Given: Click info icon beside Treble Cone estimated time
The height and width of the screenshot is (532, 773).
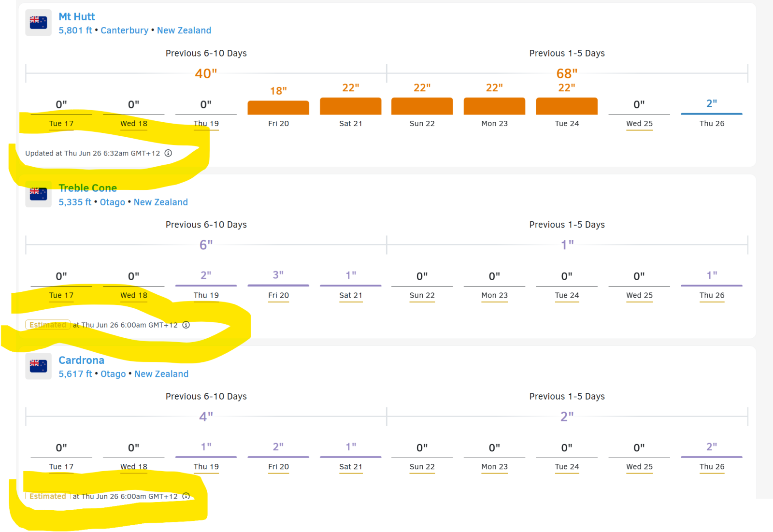Looking at the screenshot, I should [186, 325].
